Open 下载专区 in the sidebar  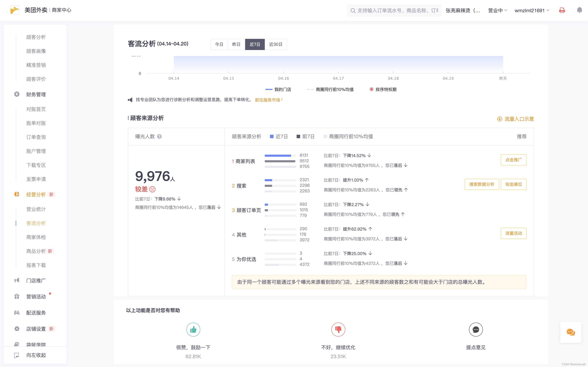click(x=36, y=165)
